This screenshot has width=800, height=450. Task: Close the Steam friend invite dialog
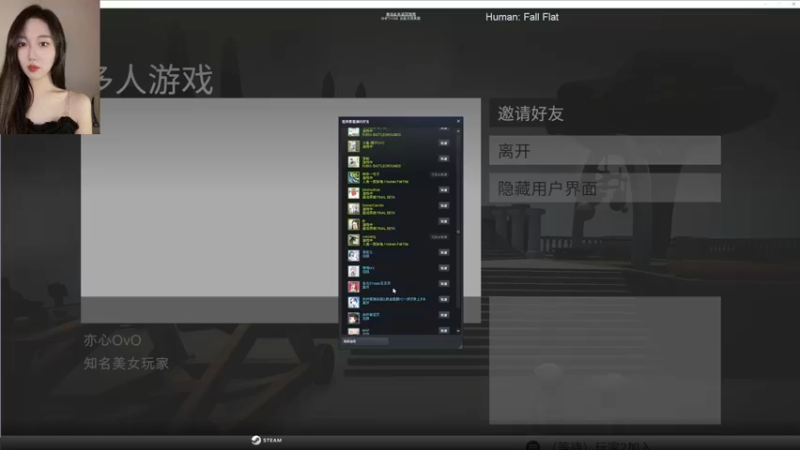click(x=458, y=121)
